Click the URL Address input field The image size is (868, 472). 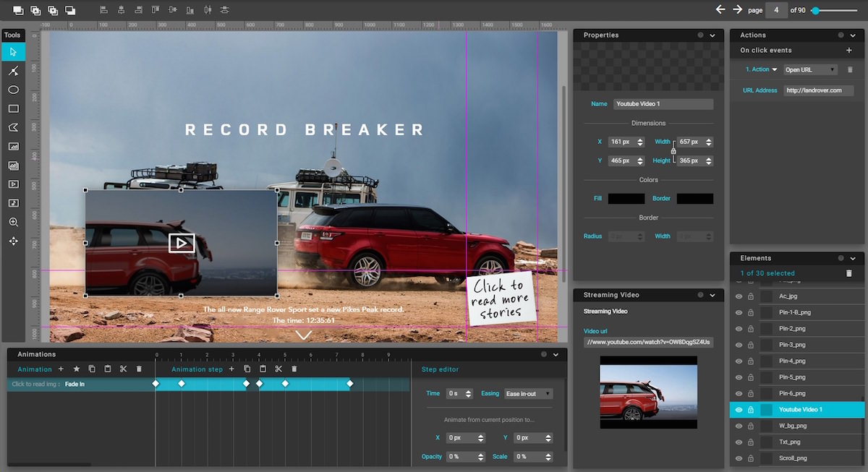pos(819,90)
